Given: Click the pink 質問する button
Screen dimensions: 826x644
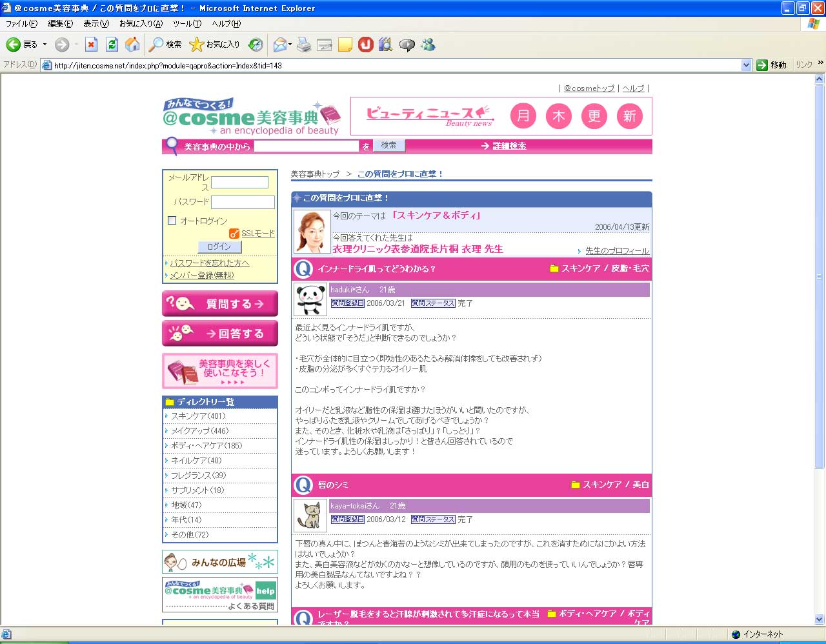Looking at the screenshot, I should tap(220, 304).
